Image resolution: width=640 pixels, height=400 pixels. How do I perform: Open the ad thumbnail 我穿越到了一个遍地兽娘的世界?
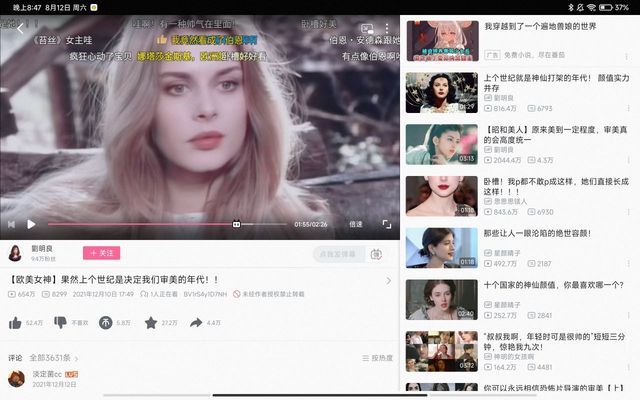click(x=442, y=41)
